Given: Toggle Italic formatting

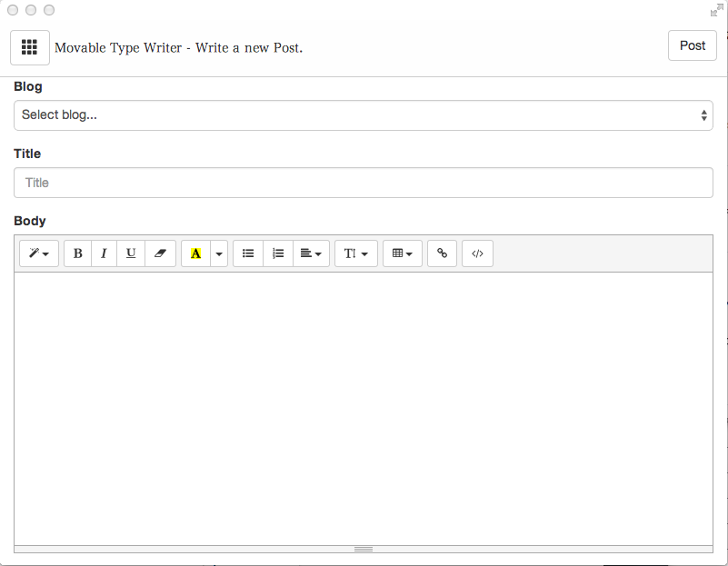Looking at the screenshot, I should pos(104,253).
